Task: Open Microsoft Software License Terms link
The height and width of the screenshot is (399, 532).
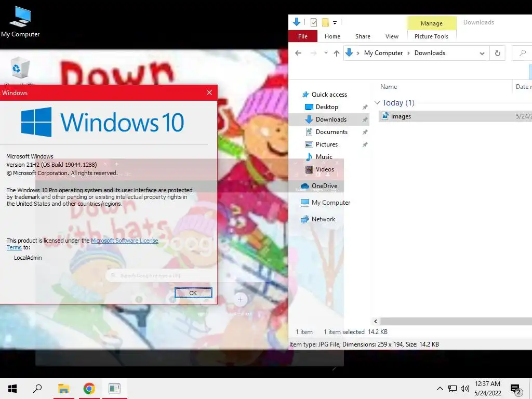Action: [x=125, y=241]
